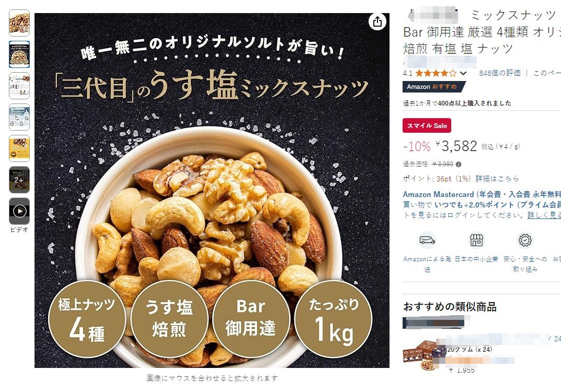The width and height of the screenshot is (561, 392).
Task: Click the スマイル Sale red badge
Action: (x=427, y=125)
